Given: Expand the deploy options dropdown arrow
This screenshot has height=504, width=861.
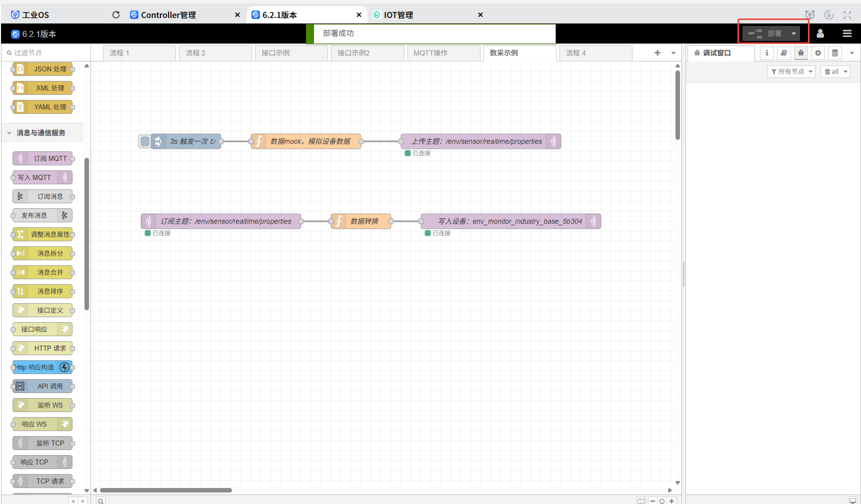Looking at the screenshot, I should pyautogui.click(x=793, y=34).
